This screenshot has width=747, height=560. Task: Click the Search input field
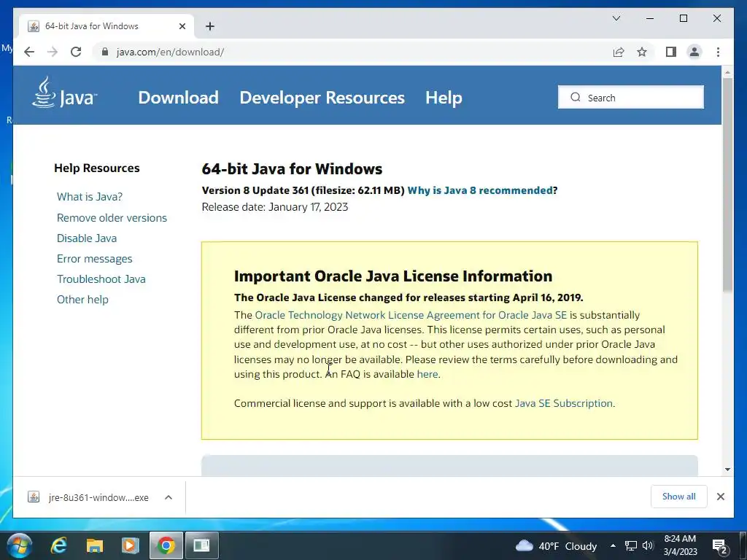(x=631, y=97)
